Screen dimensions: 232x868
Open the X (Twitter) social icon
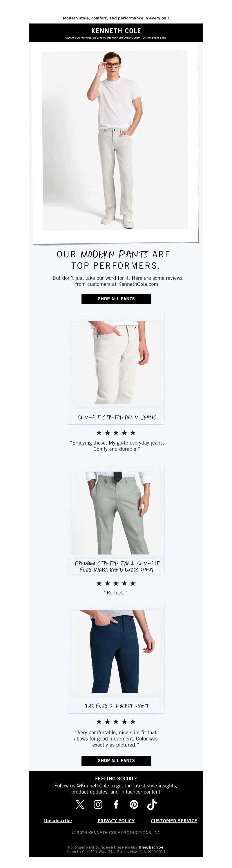[x=80, y=805]
